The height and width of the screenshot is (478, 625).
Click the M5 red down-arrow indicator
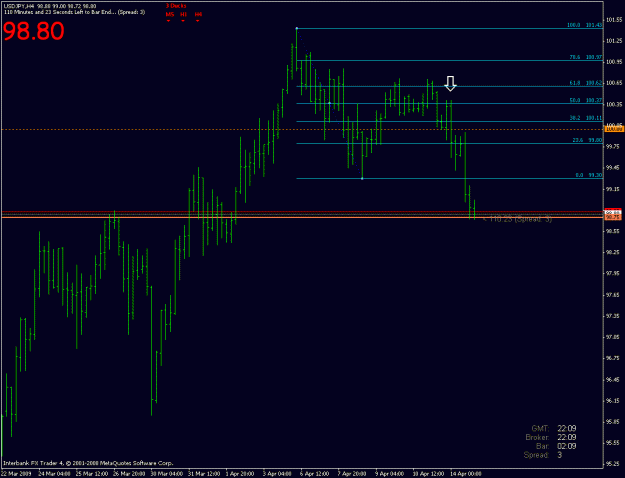[168, 20]
